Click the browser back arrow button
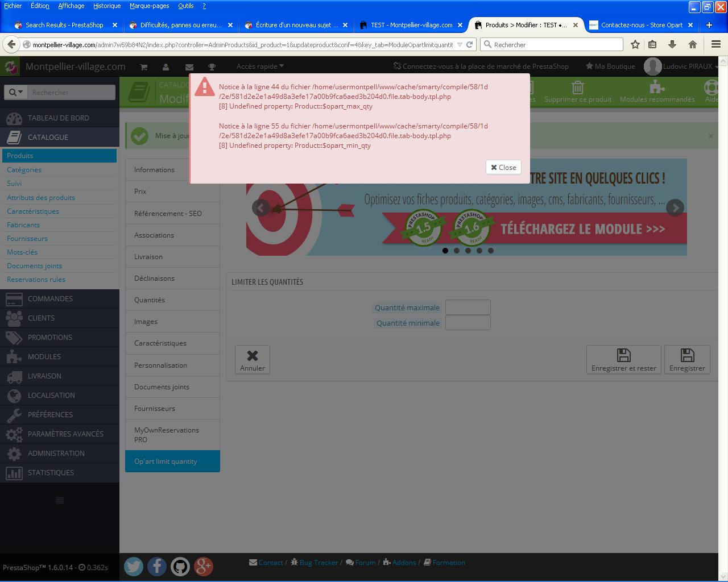This screenshot has width=728, height=582. pos(11,44)
